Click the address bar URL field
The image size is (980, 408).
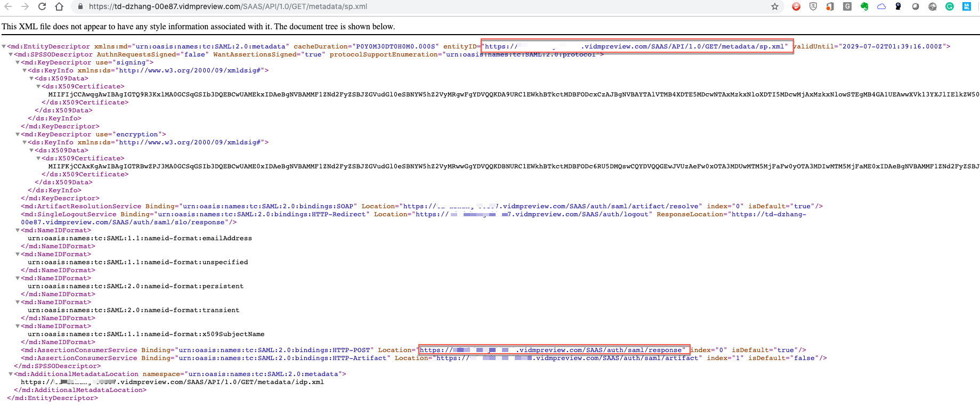click(373, 6)
